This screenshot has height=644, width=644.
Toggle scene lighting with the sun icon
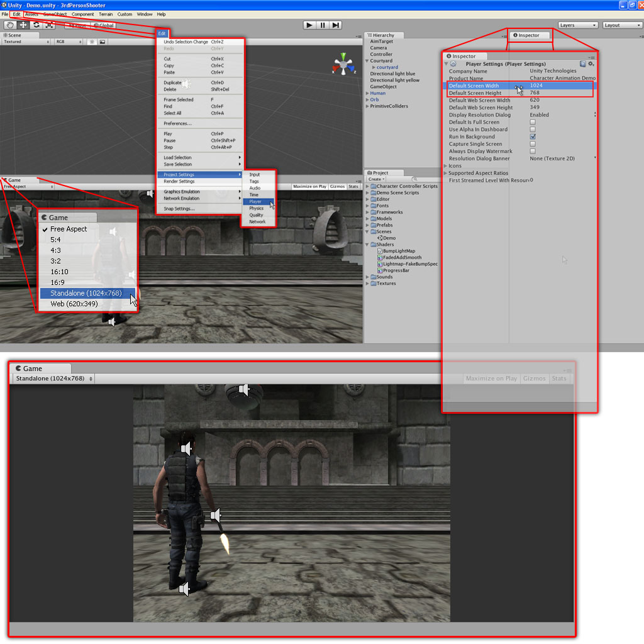point(92,42)
